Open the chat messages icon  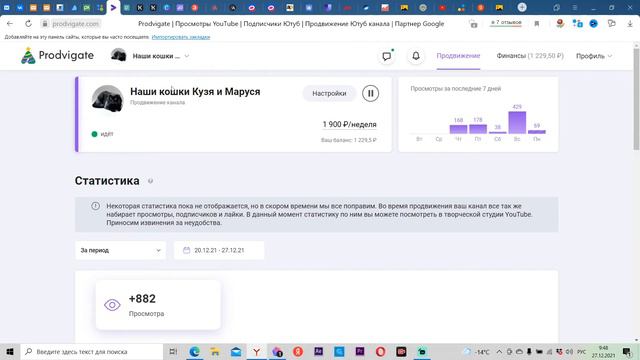[x=386, y=56]
